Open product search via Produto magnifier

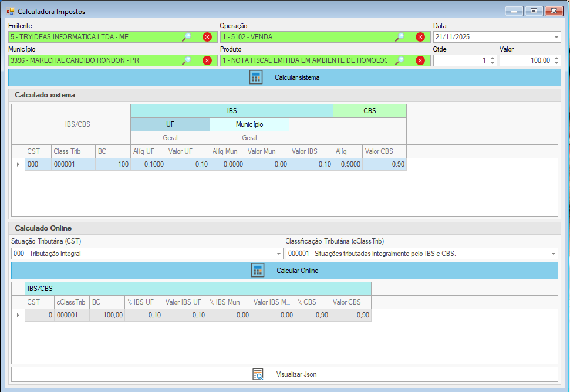(x=400, y=60)
